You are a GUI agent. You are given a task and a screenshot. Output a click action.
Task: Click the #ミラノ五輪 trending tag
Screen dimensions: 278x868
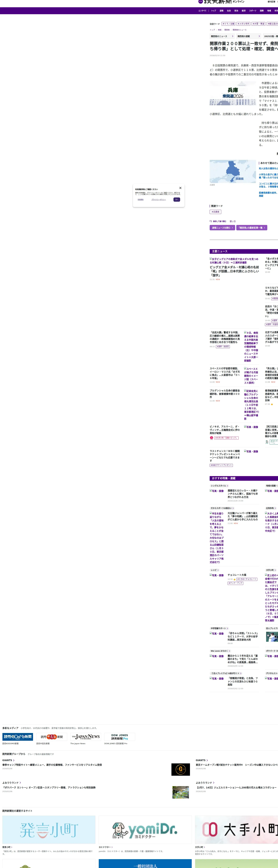[x=228, y=24]
